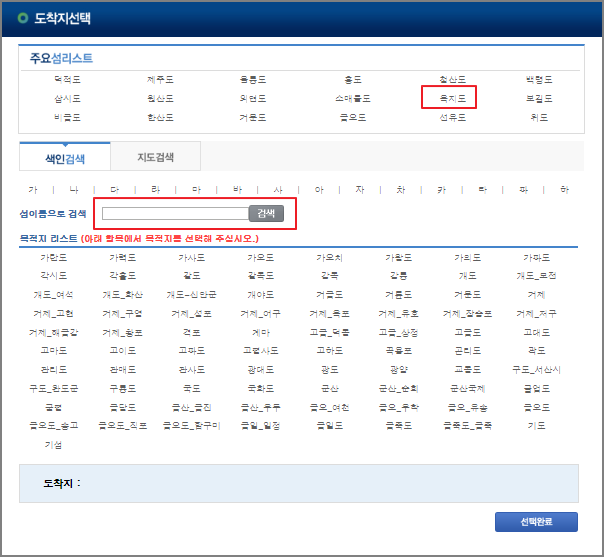The width and height of the screenshot is (604, 557).
Task: Click the 선택완료 button
Action: [x=536, y=522]
